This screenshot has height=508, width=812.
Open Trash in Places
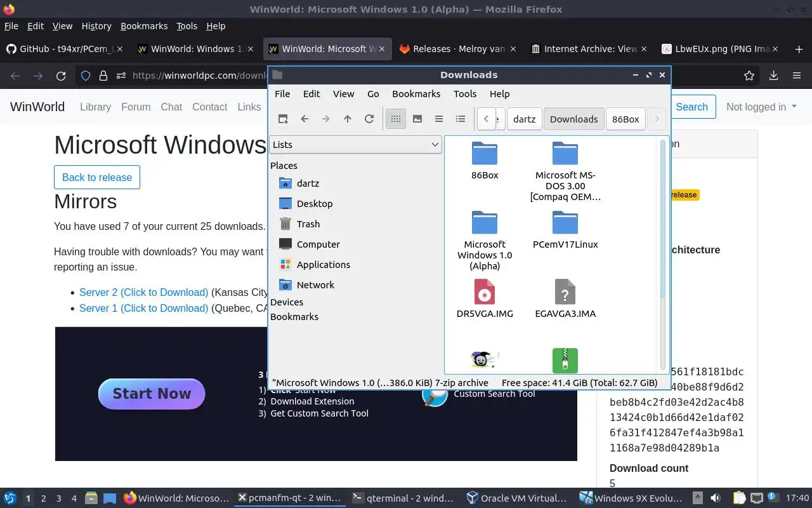click(308, 224)
